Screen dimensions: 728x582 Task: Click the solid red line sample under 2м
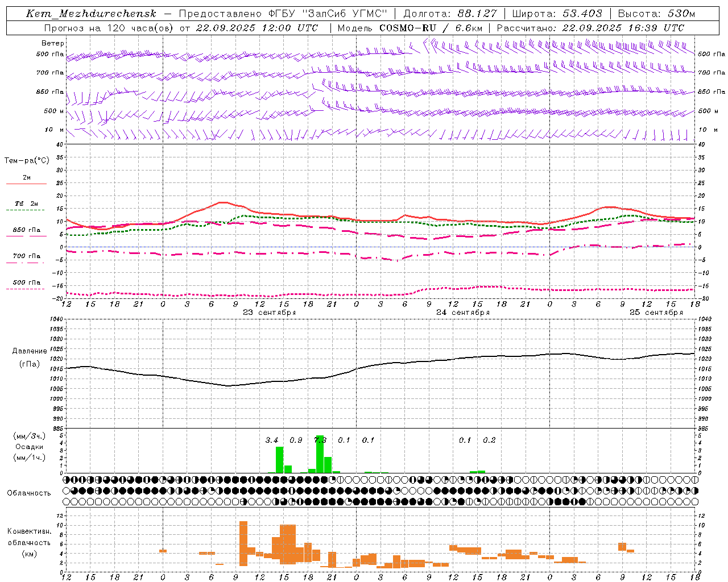pyautogui.click(x=26, y=184)
